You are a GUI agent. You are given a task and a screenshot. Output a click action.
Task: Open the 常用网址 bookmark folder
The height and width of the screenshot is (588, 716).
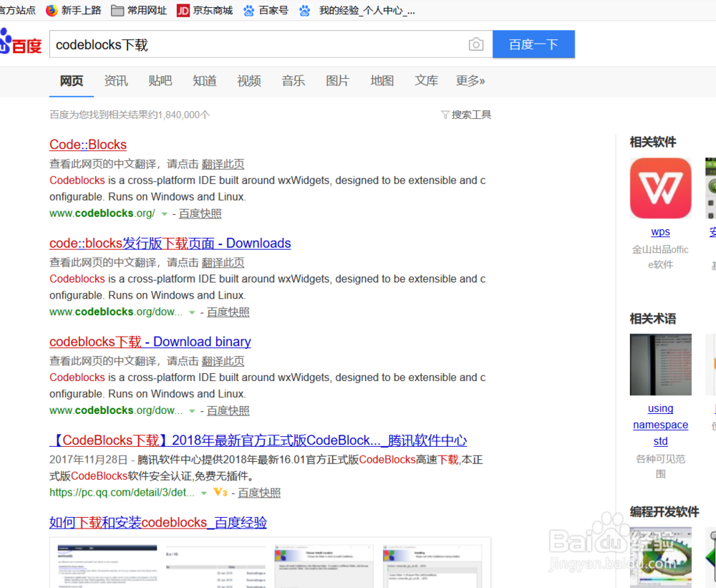click(x=139, y=10)
